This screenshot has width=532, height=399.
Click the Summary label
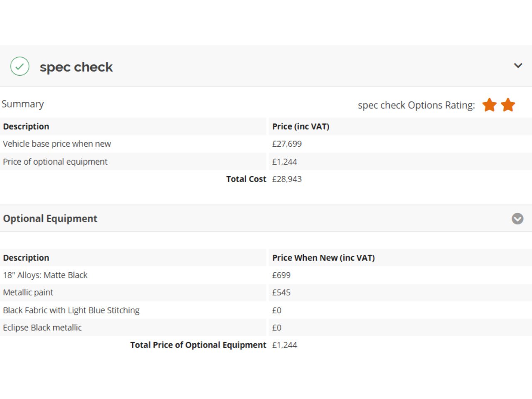23,104
